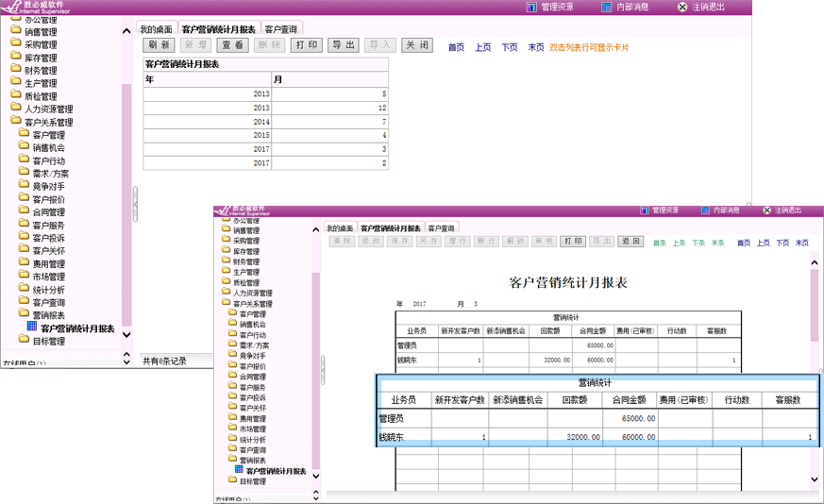Image resolution: width=824 pixels, height=504 pixels.
Task: Click the 客户营销统计月报表 grid icon in the back window tree
Action: click(32, 327)
